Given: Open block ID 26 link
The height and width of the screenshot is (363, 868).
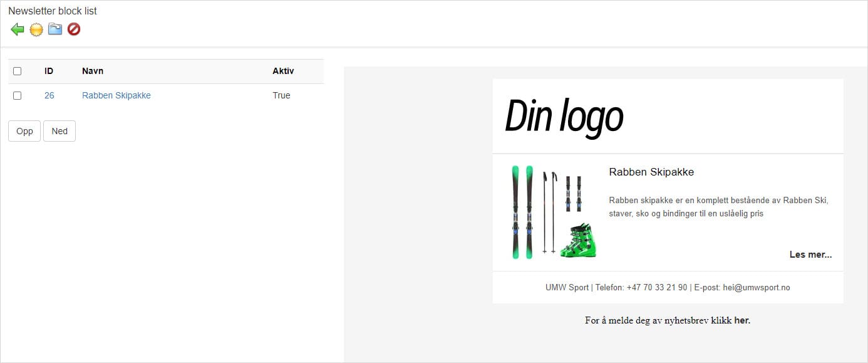Looking at the screenshot, I should [x=49, y=96].
